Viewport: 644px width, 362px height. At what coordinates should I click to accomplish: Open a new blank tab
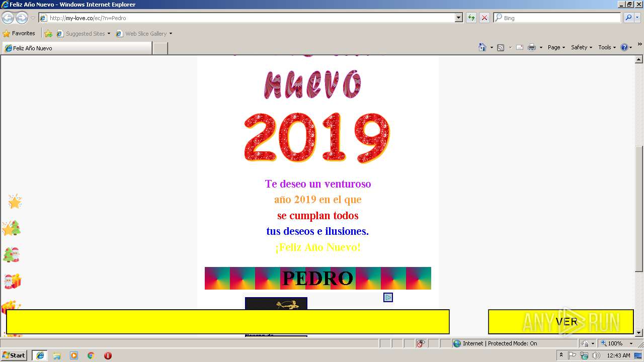coord(160,48)
